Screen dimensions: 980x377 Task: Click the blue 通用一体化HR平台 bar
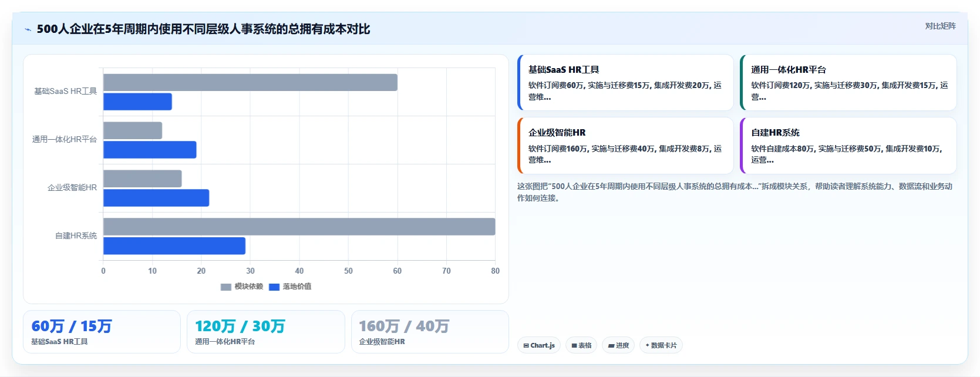click(x=150, y=150)
